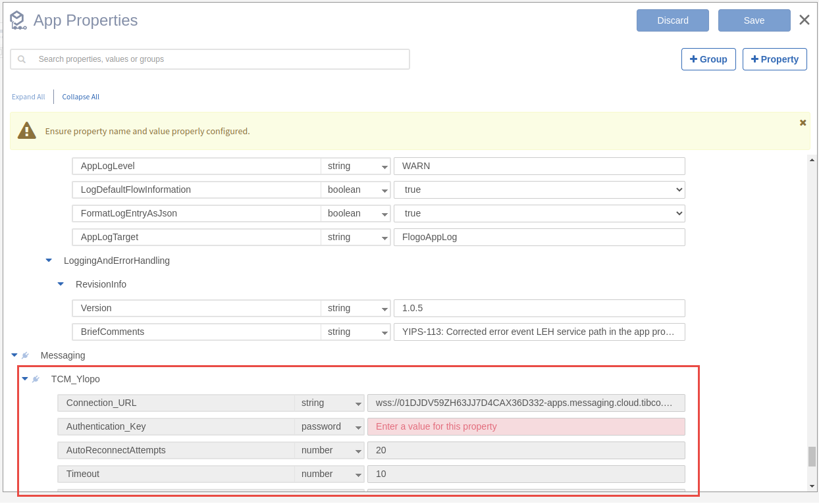Open type dropdown for Timeout
819x504 pixels.
[x=329, y=474]
